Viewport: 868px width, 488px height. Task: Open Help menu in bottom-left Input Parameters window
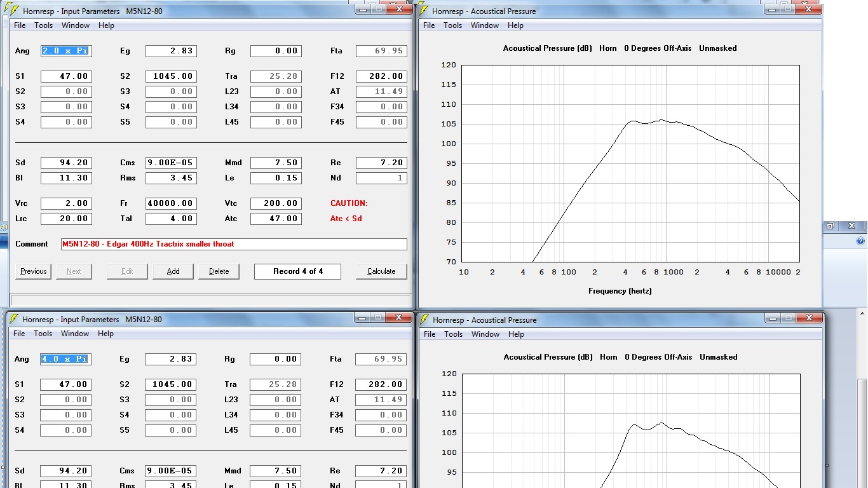click(105, 334)
